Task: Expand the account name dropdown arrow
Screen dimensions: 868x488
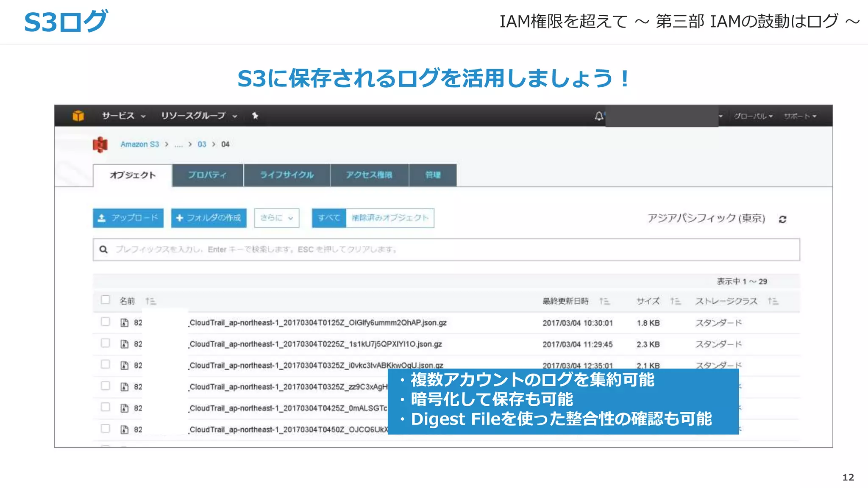Action: pos(721,116)
